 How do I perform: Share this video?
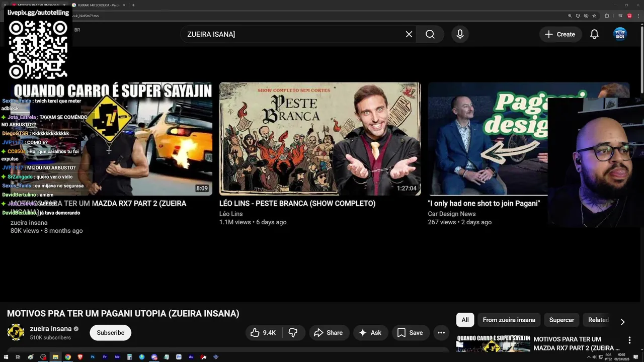click(x=329, y=333)
